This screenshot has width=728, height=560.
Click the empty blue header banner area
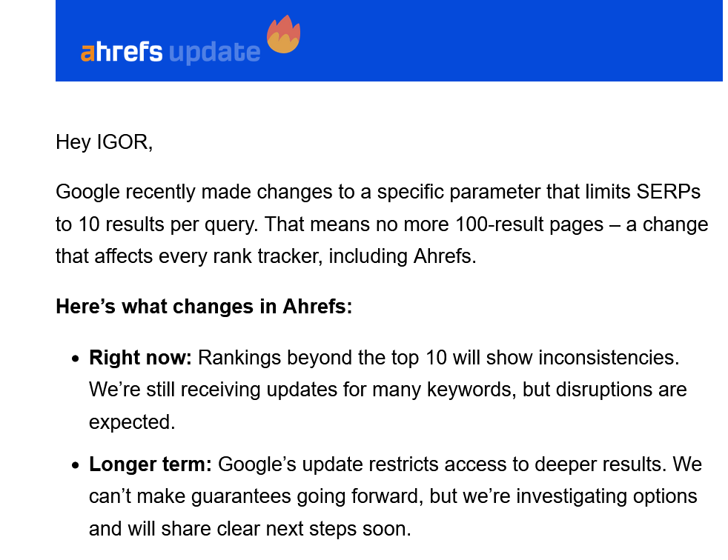(519, 41)
